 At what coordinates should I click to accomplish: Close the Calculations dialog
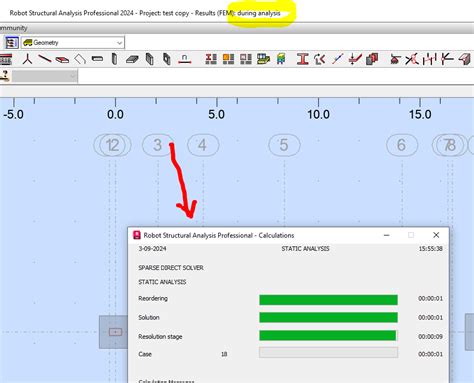(x=436, y=235)
